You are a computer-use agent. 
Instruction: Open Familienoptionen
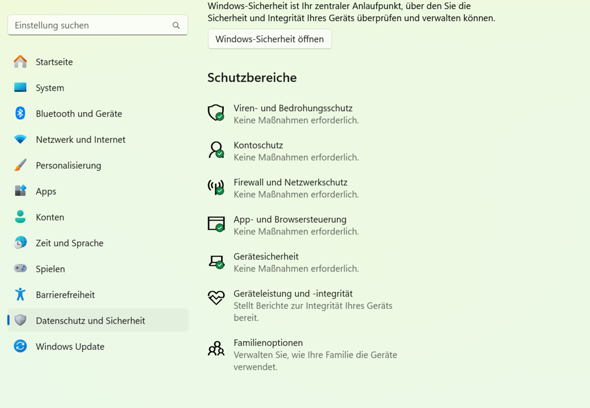click(x=268, y=343)
